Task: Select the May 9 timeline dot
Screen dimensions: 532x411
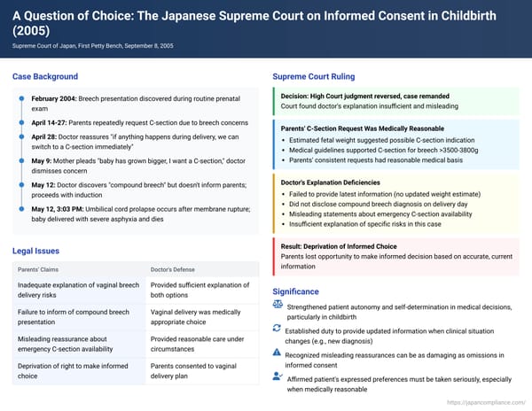Action: point(20,162)
